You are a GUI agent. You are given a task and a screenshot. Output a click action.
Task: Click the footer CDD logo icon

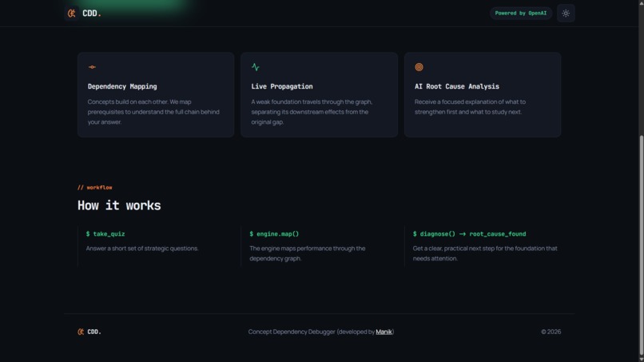pos(81,332)
